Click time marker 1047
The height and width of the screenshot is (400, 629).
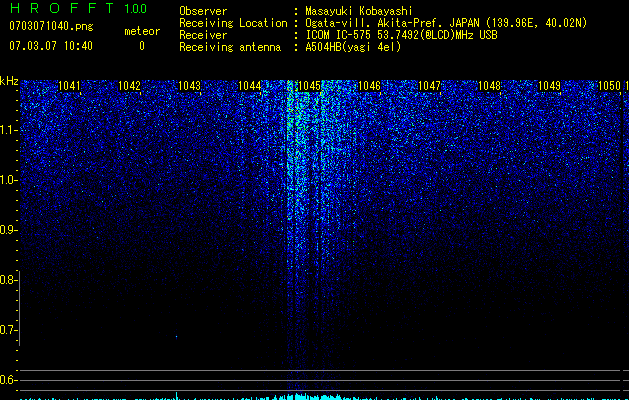429,86
